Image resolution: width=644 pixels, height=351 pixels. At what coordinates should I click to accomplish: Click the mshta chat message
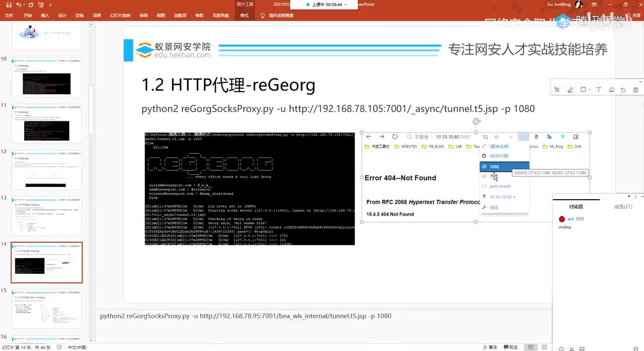pyautogui.click(x=565, y=227)
